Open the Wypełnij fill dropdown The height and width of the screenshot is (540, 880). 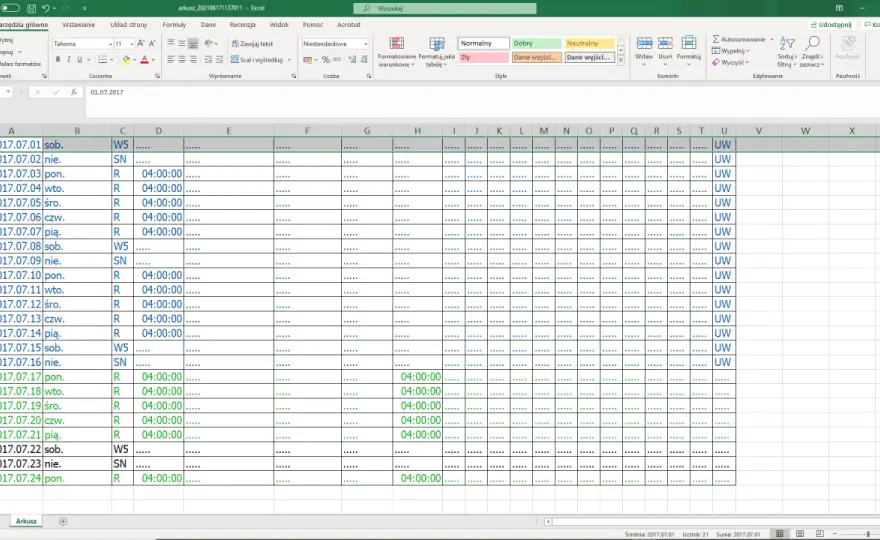tap(731, 51)
